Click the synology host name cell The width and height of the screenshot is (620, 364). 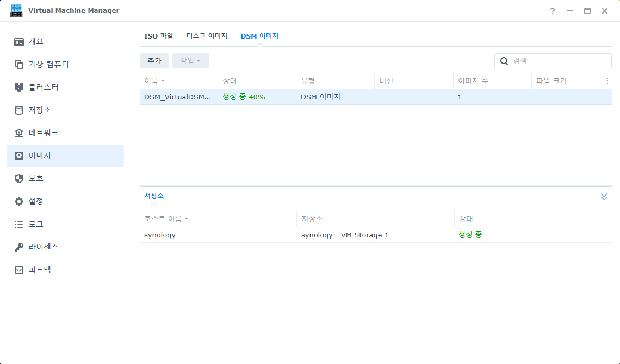tap(160, 235)
